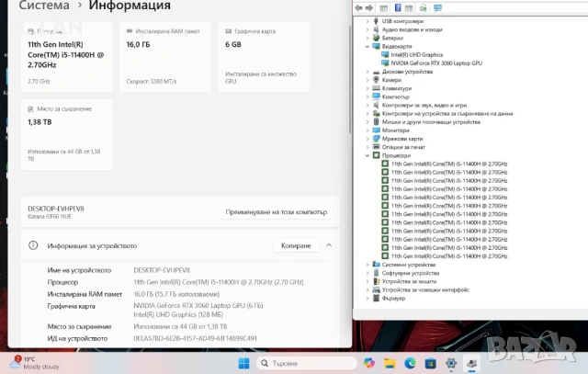Open the processor info card at top
This screenshot has width=588, height=374.
(67, 57)
